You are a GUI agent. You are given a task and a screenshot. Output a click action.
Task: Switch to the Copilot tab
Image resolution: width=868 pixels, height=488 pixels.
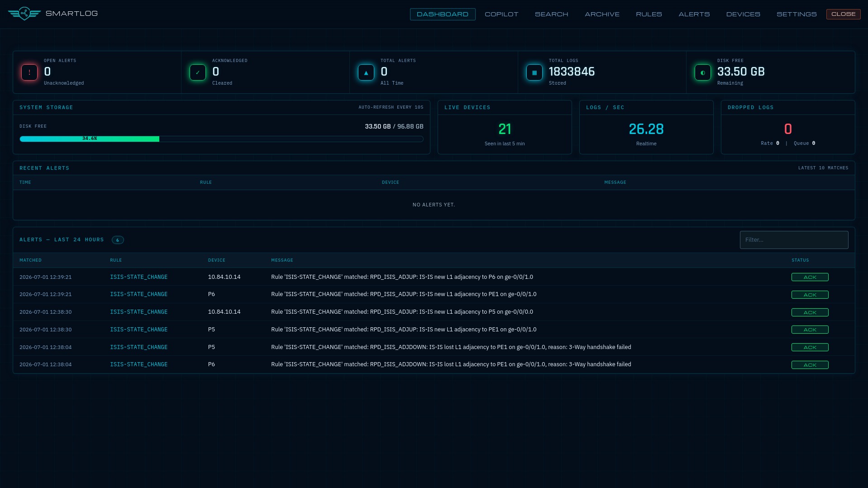(x=501, y=14)
